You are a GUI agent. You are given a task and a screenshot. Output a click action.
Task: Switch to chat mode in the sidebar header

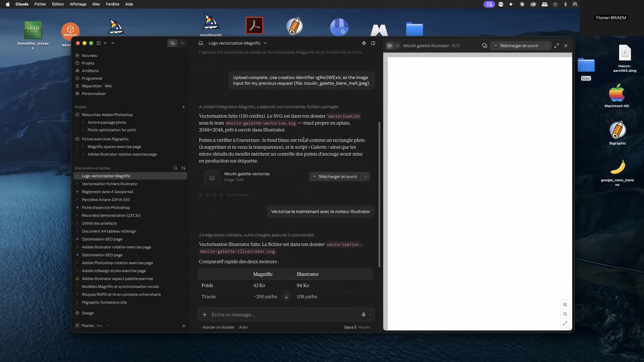click(x=172, y=43)
